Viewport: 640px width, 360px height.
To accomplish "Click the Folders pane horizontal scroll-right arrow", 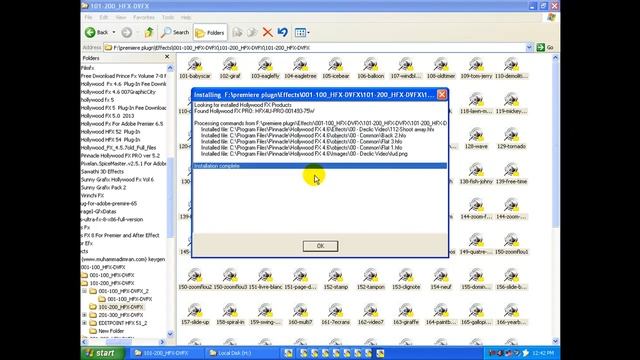I will coord(162,342).
